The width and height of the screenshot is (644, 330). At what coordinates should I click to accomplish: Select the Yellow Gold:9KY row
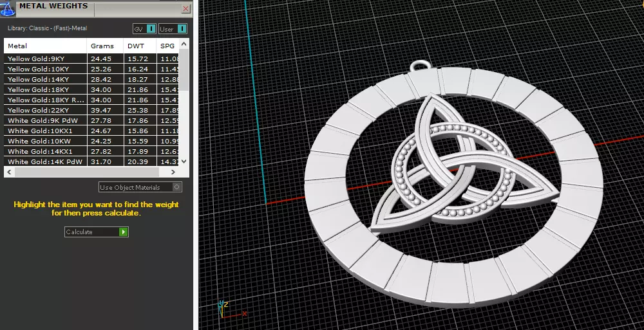(x=92, y=59)
